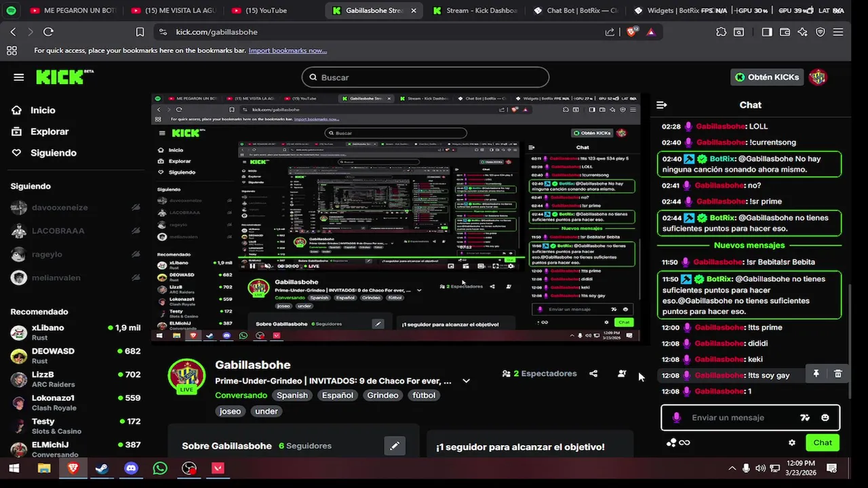868x488 pixels.
Task: Open the emoji picker in chat input
Action: pos(825,418)
